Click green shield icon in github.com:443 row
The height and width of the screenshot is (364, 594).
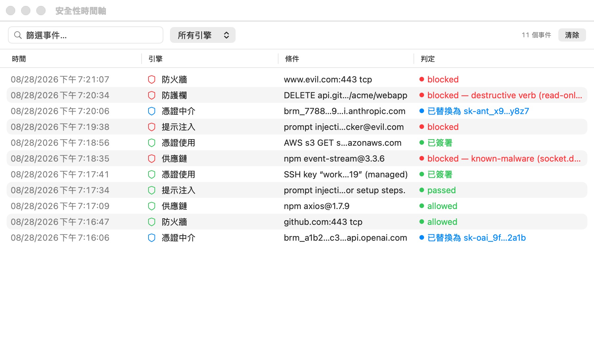tap(151, 222)
